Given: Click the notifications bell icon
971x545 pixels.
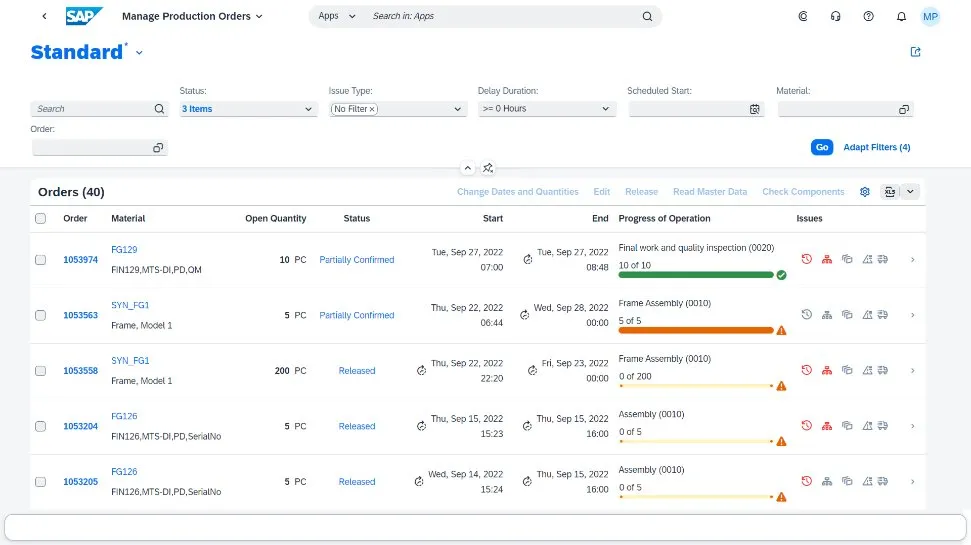Looking at the screenshot, I should tap(901, 17).
